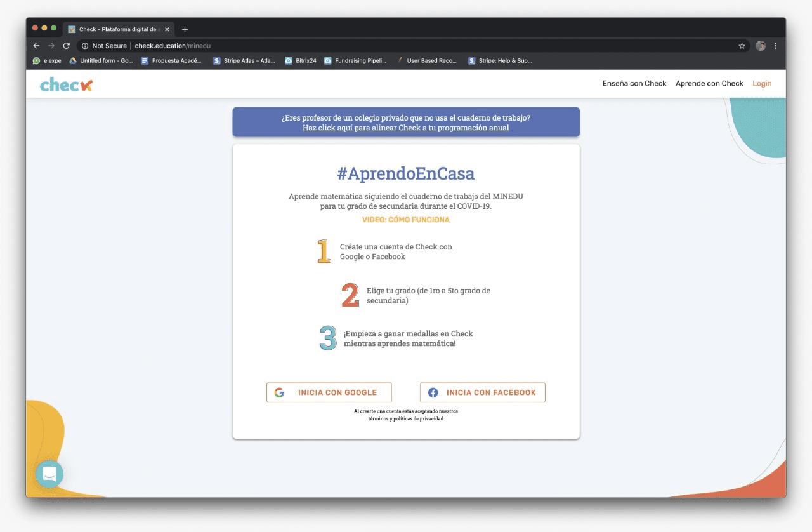The width and height of the screenshot is (812, 532).
Task: Click the step 1 'Créate una cuenta' text
Action: pyautogui.click(x=396, y=251)
